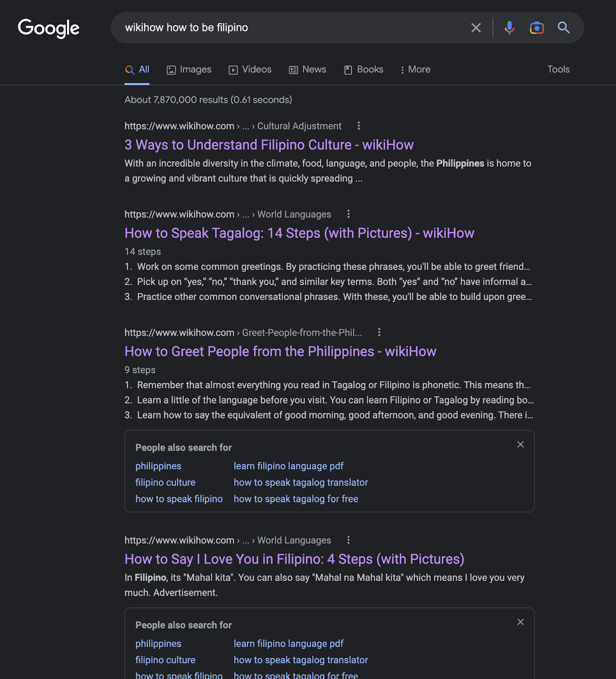Screen dimensions: 616x679
Task: Close the second People also search for box
Action: (x=521, y=622)
